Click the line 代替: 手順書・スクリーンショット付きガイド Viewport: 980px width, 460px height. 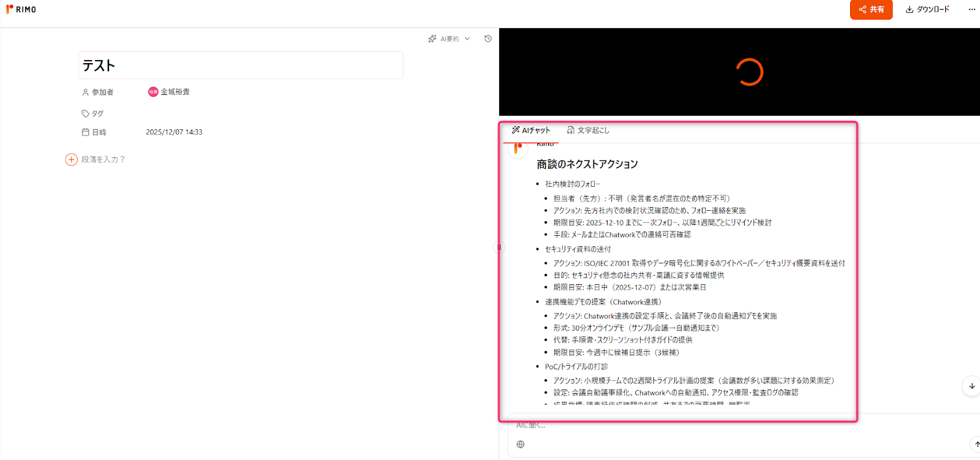[x=623, y=340]
